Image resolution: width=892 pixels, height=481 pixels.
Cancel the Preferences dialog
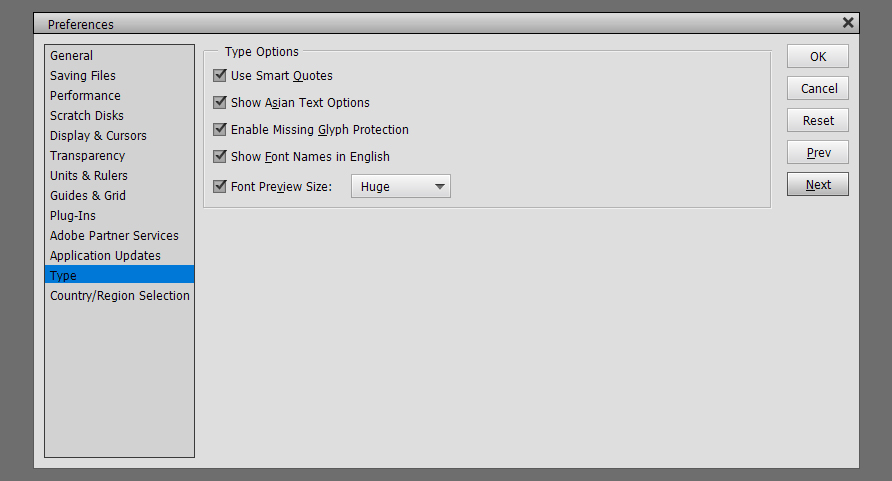[x=817, y=88]
